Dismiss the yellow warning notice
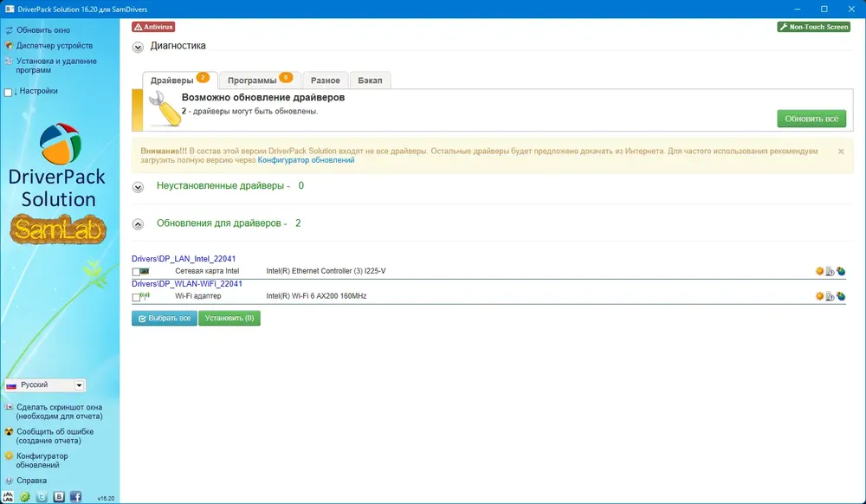The height and width of the screenshot is (504, 866). click(x=841, y=152)
